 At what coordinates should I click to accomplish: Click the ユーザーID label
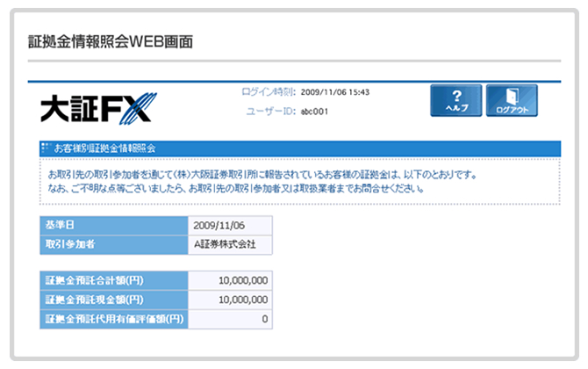[271, 112]
